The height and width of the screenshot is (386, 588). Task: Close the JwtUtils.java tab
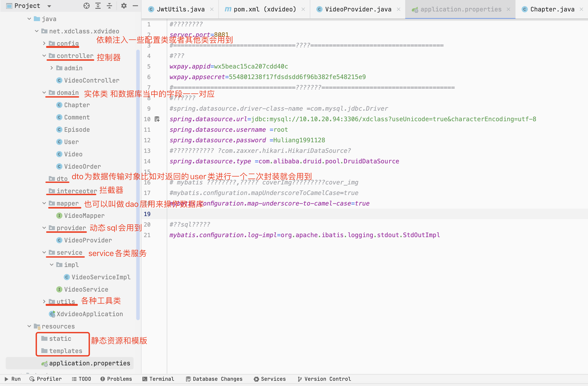(212, 9)
